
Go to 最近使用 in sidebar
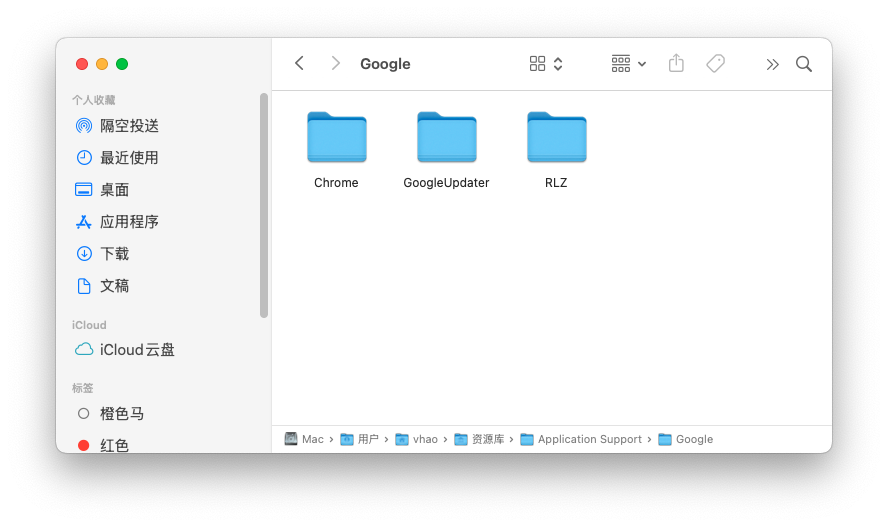point(129,158)
